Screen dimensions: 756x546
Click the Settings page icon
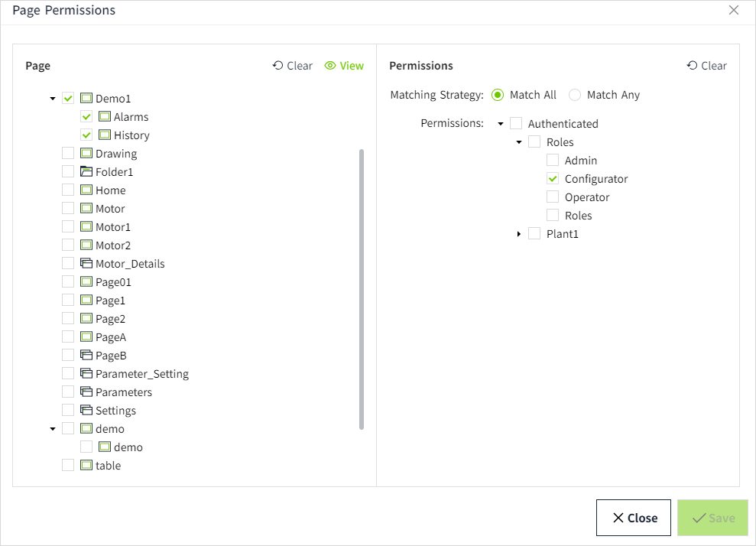coord(86,411)
